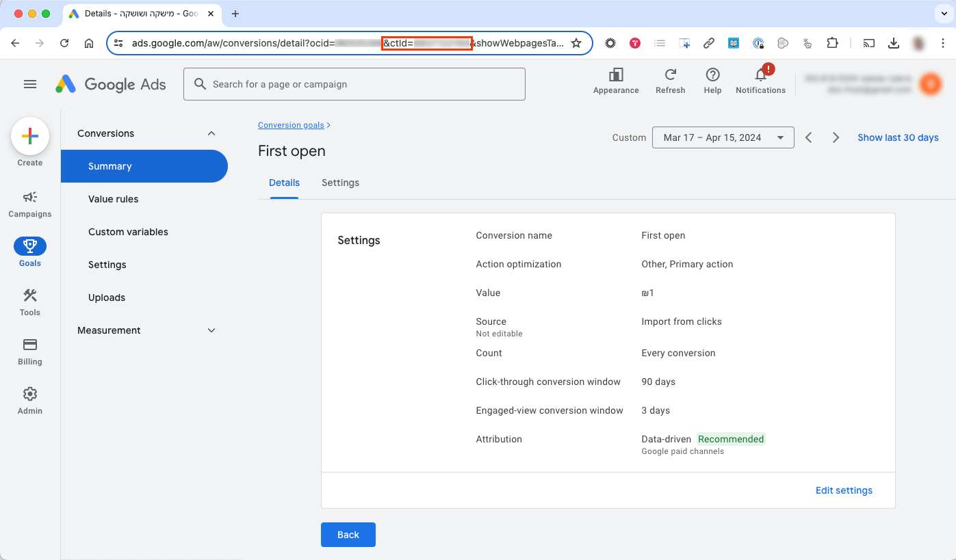The image size is (956, 560).
Task: Click the Refresh icon in header
Action: 670,81
